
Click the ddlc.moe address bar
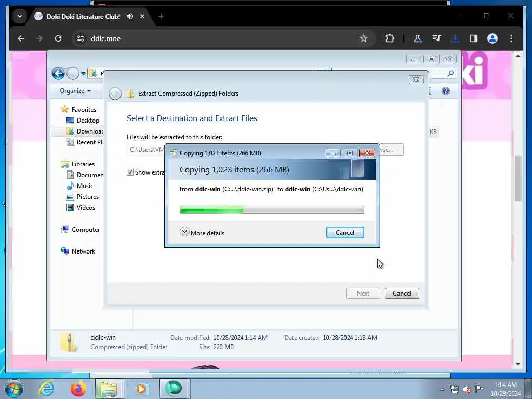(222, 38)
